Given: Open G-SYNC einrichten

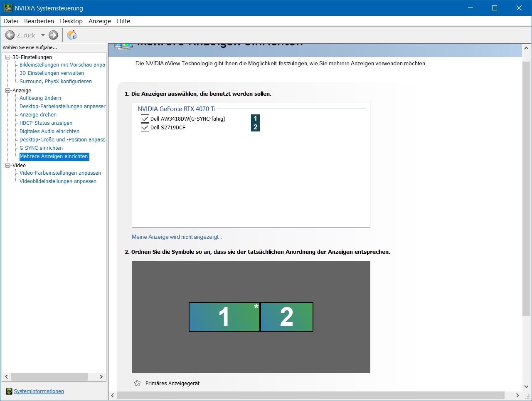Looking at the screenshot, I should tap(41, 148).
